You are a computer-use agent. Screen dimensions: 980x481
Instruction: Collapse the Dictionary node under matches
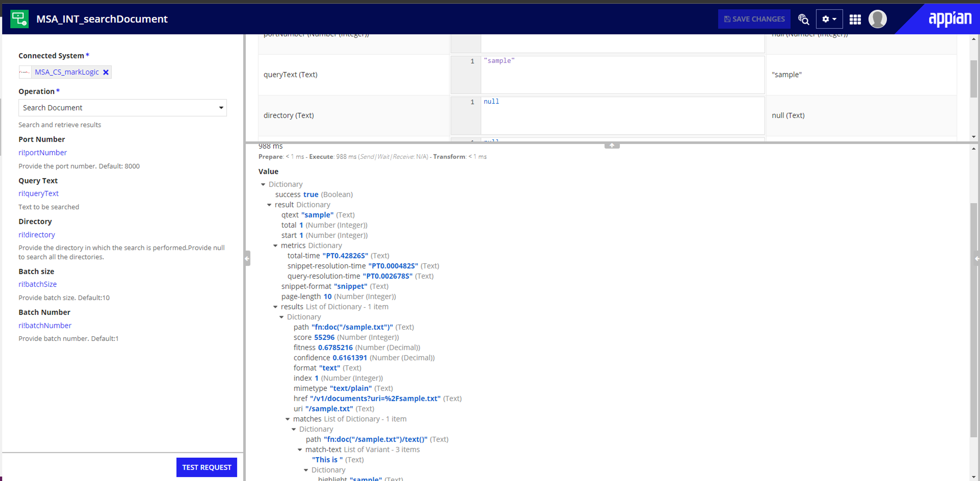tap(293, 429)
